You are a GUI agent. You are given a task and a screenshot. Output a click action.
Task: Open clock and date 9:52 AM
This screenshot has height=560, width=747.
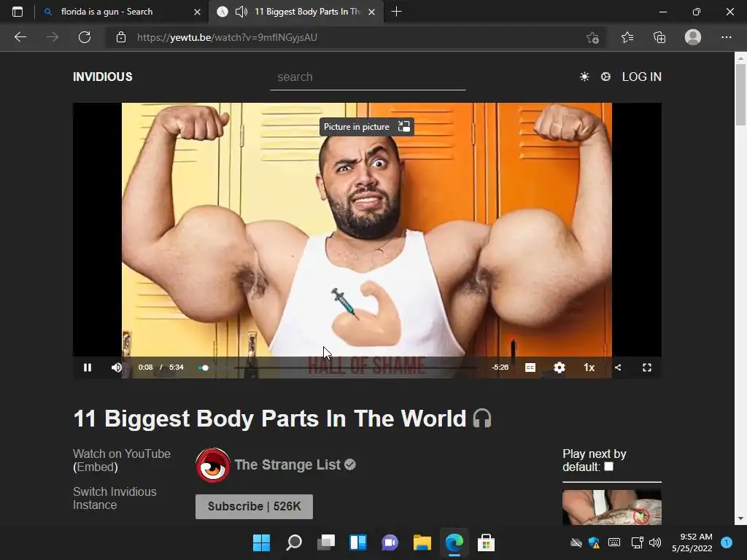point(692,542)
